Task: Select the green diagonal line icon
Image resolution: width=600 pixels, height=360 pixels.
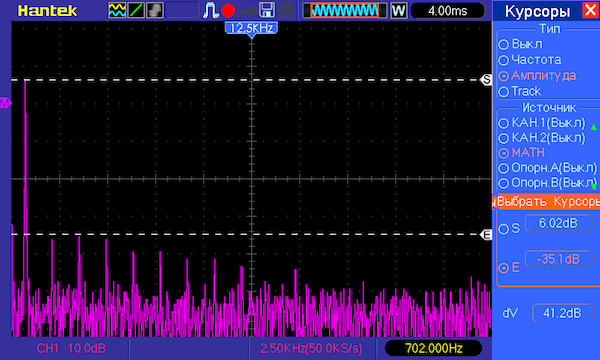Action: [136, 10]
